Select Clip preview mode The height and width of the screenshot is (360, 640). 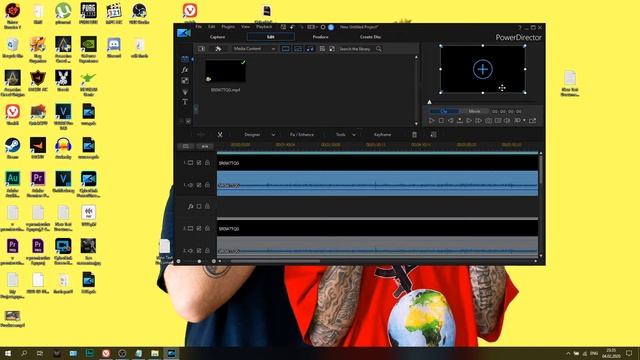click(x=444, y=111)
